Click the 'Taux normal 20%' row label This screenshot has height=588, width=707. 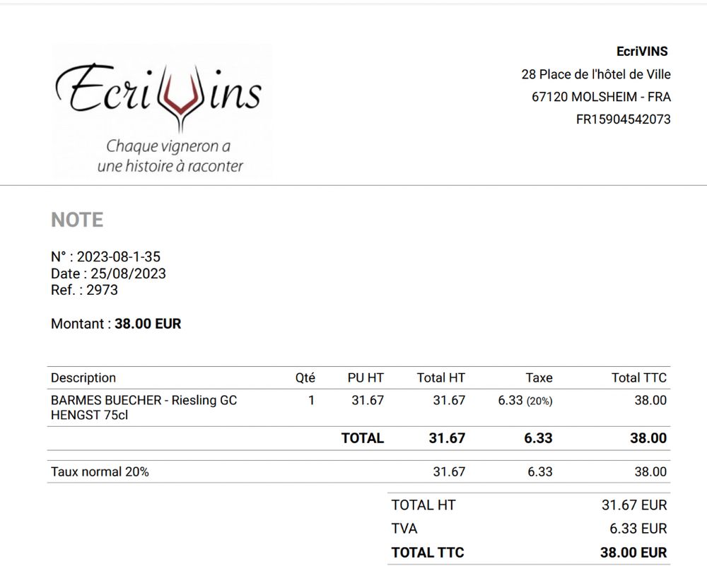pos(100,471)
